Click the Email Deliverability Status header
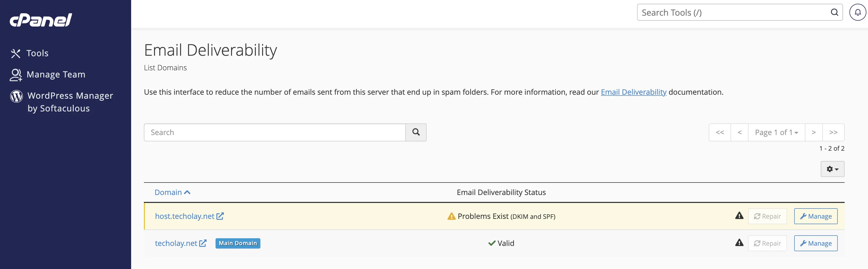The image size is (868, 269). [x=501, y=192]
